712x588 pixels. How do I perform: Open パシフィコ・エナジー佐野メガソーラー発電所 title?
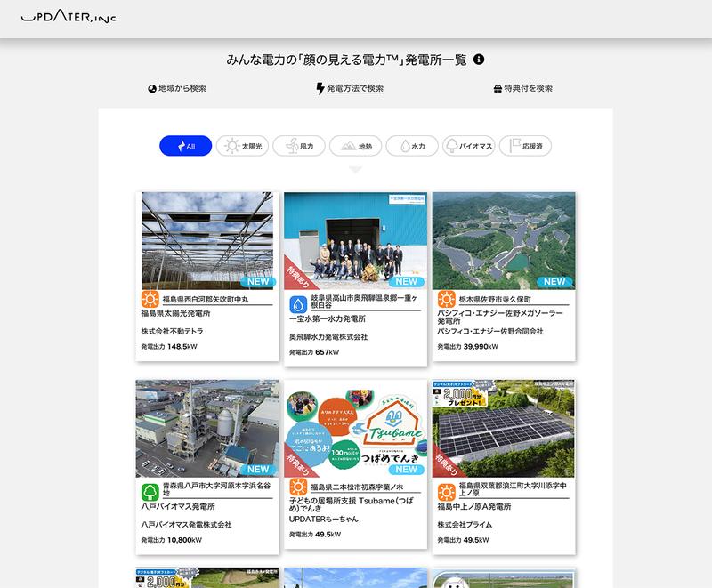click(x=500, y=317)
